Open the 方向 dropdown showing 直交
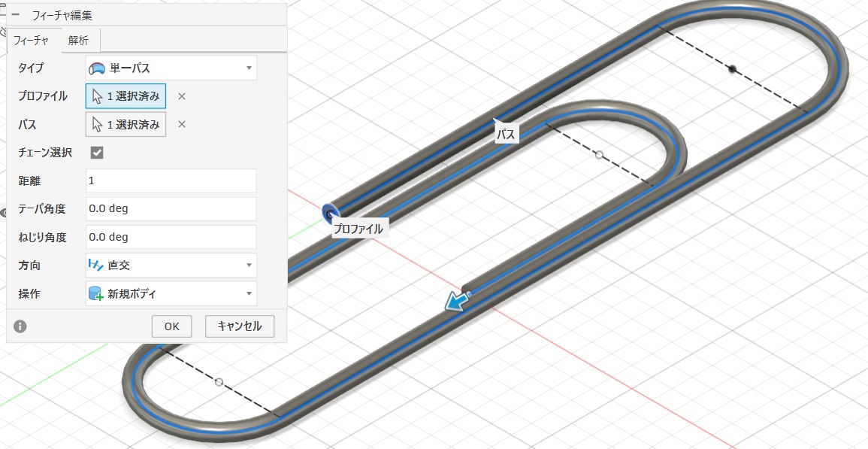The height and width of the screenshot is (449, 868). click(171, 265)
